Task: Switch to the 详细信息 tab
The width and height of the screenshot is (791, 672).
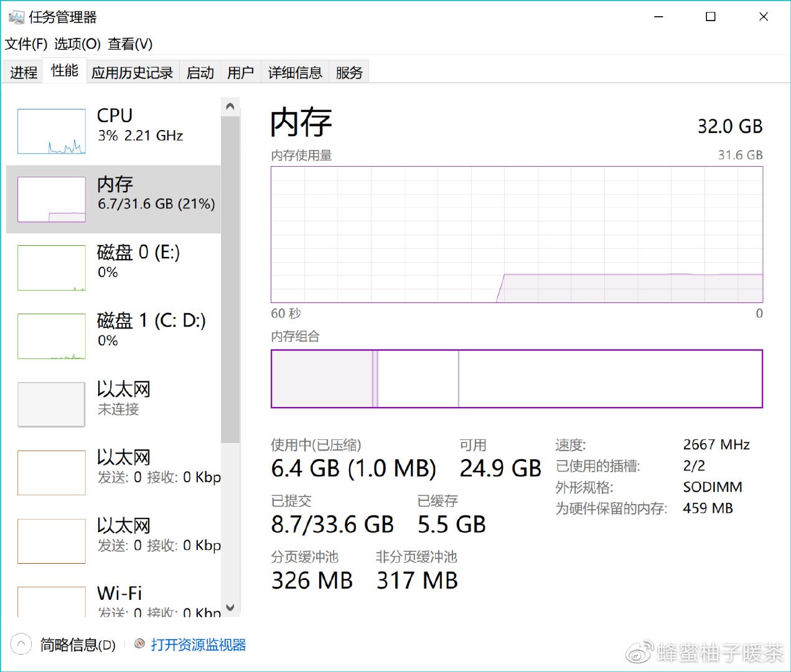Action: click(x=295, y=73)
